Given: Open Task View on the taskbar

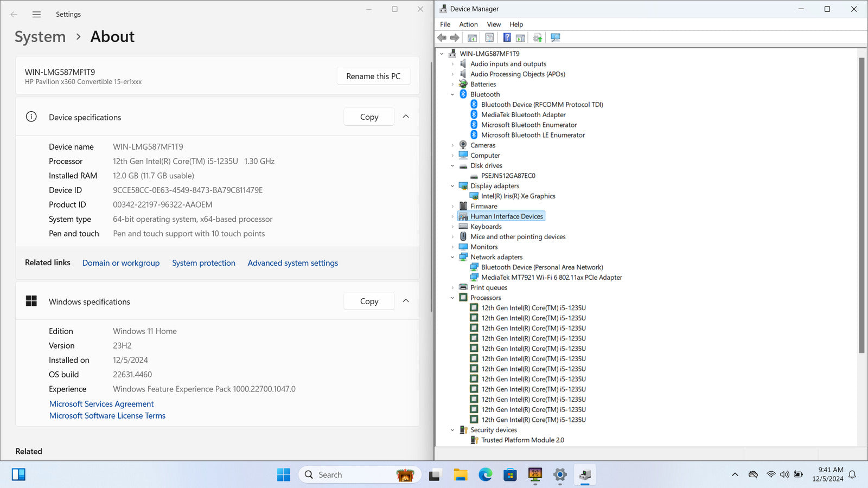Looking at the screenshot, I should pos(435,476).
